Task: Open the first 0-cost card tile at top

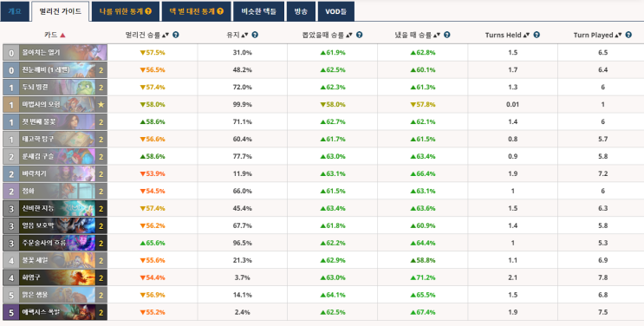Action: (x=55, y=53)
